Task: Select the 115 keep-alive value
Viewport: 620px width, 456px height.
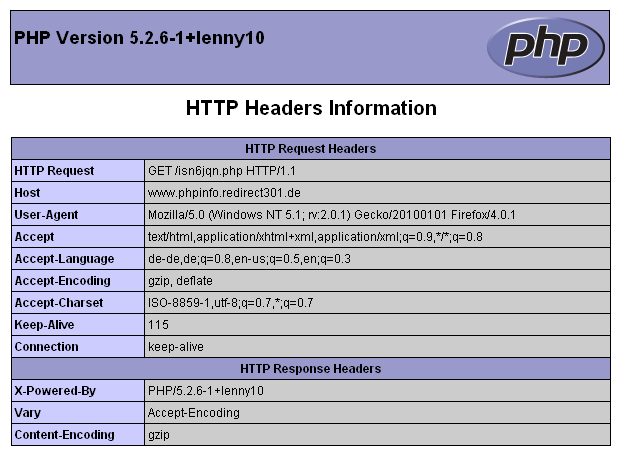Action: click(x=158, y=325)
